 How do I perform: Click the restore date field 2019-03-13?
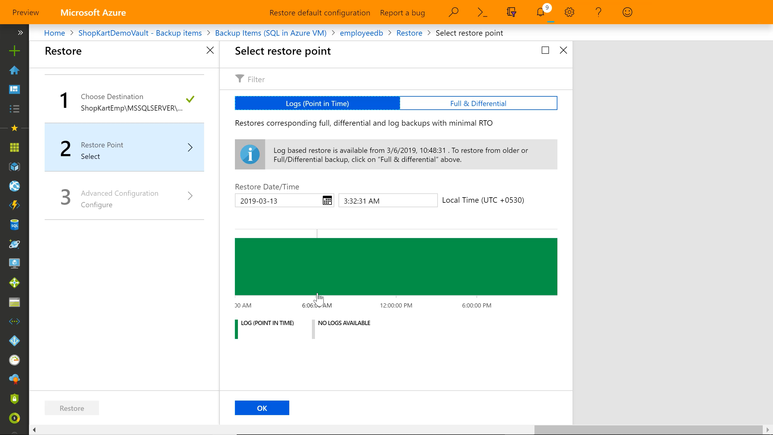pos(284,200)
